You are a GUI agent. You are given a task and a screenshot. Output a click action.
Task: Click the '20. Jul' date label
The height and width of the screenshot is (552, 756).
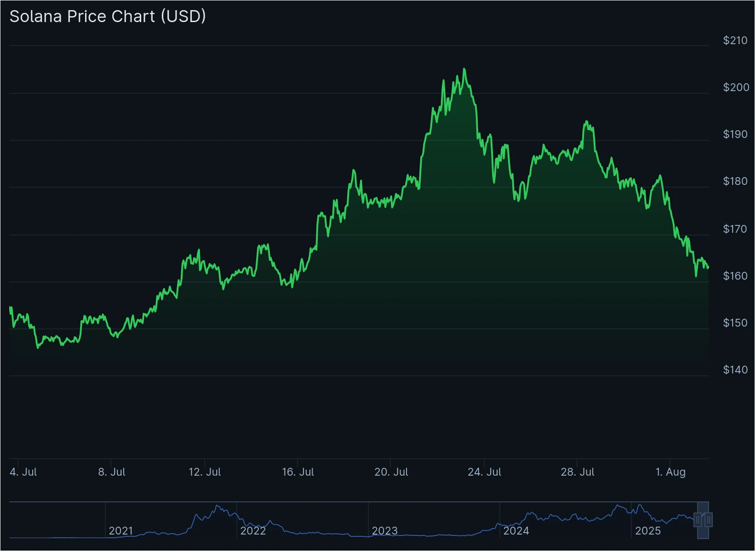(391, 472)
